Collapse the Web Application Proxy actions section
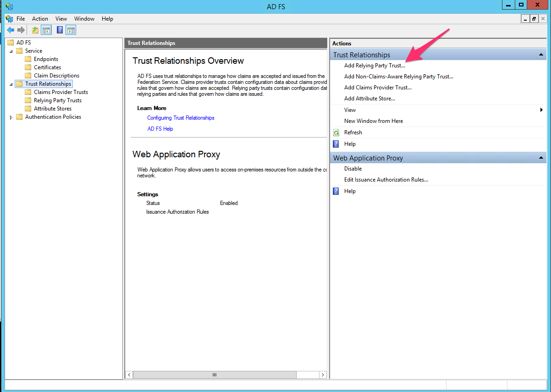The height and width of the screenshot is (392, 551). [x=541, y=158]
